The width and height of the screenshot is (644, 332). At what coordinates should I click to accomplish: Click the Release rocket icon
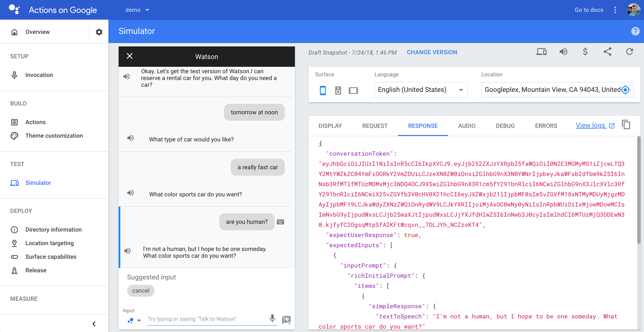pyautogui.click(x=14, y=270)
